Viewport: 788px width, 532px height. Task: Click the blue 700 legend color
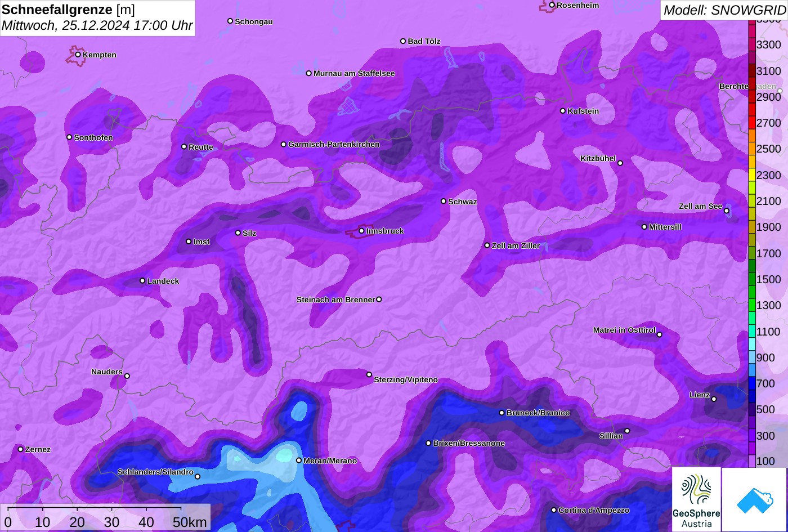click(751, 383)
